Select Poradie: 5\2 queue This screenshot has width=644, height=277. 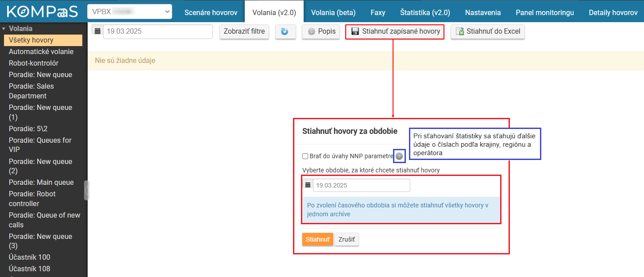coord(27,129)
